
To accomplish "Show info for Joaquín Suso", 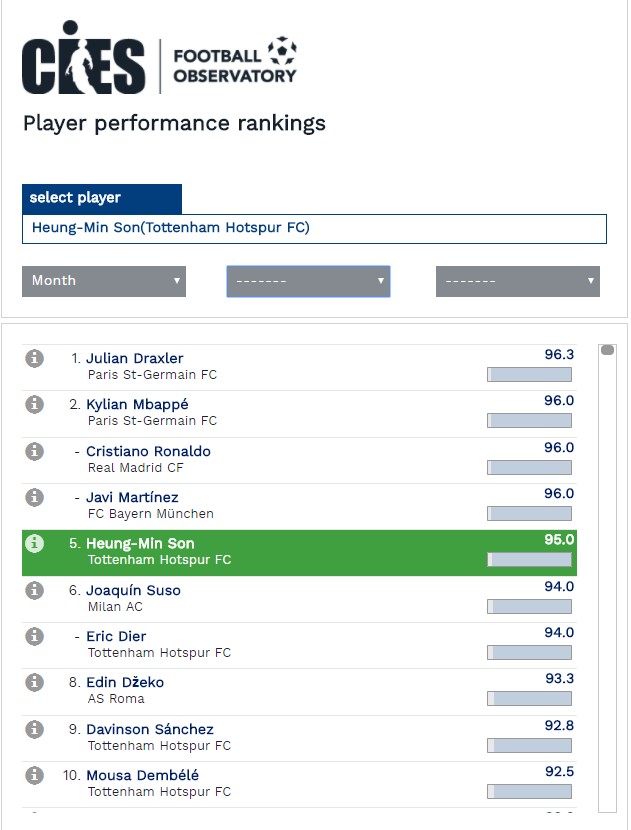I will click(34, 590).
